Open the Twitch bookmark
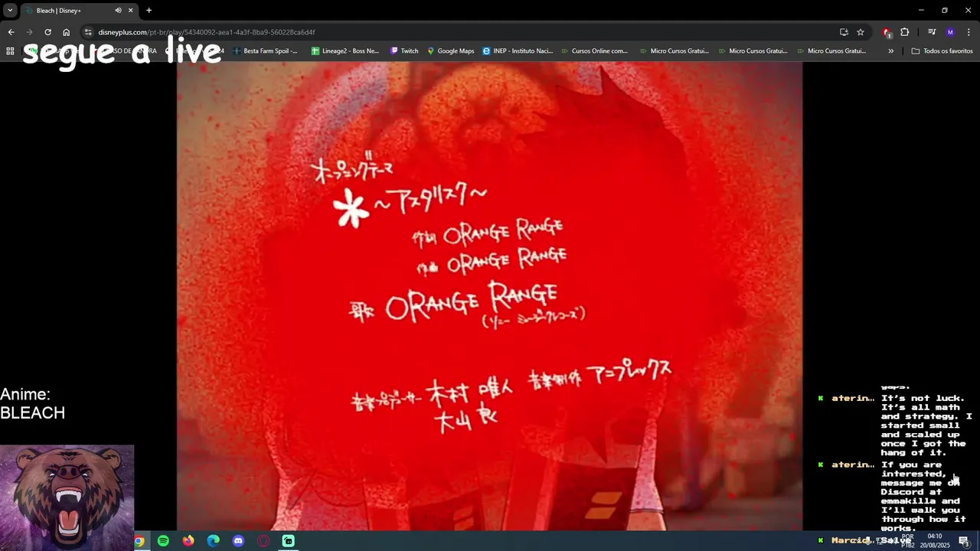This screenshot has height=551, width=980. (x=404, y=51)
